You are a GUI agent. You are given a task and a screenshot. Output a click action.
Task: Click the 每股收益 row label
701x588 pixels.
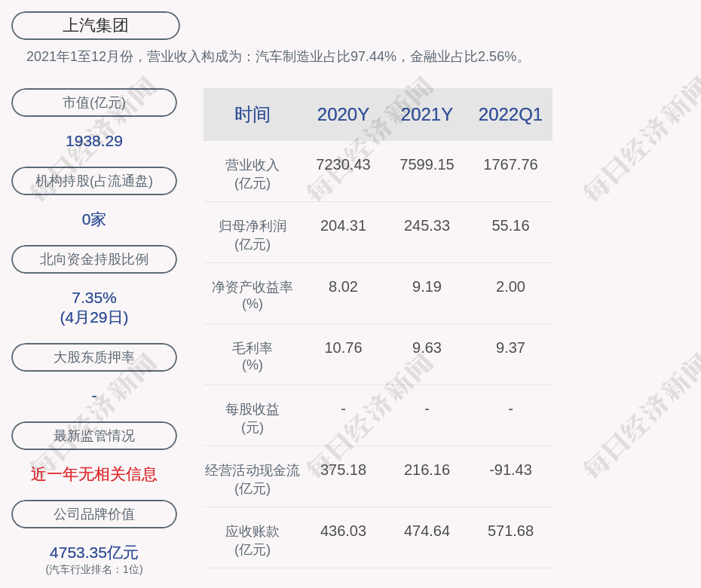point(253,418)
